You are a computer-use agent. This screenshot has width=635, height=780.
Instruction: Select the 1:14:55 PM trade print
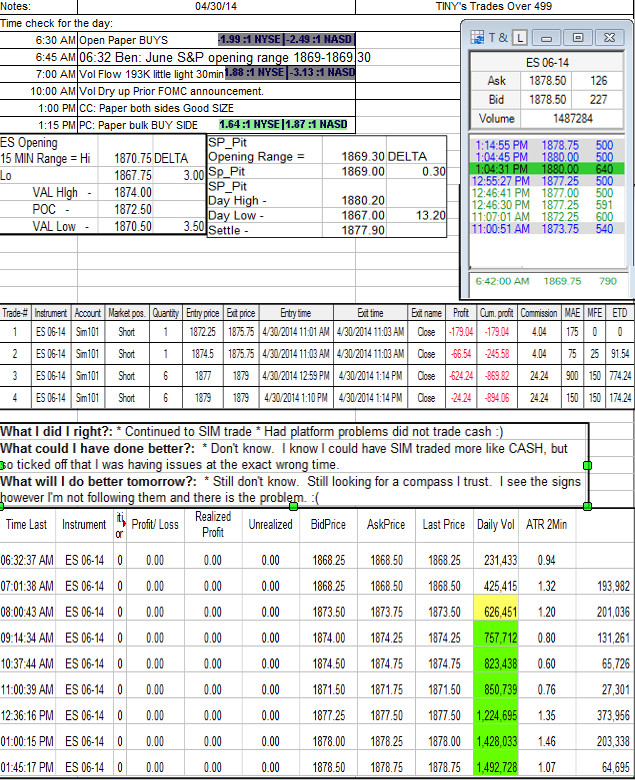point(547,145)
